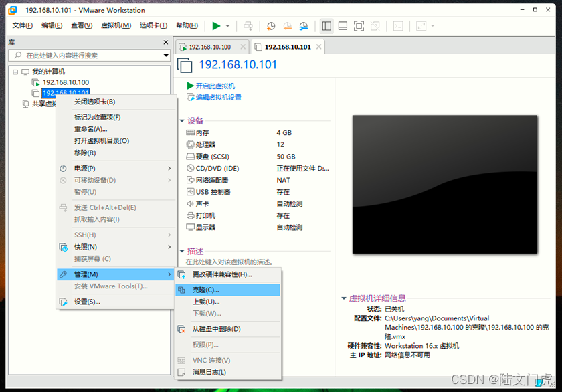Image resolution: width=562 pixels, height=392 pixels.
Task: Click the black VM screen thumbnail
Action: 445,184
